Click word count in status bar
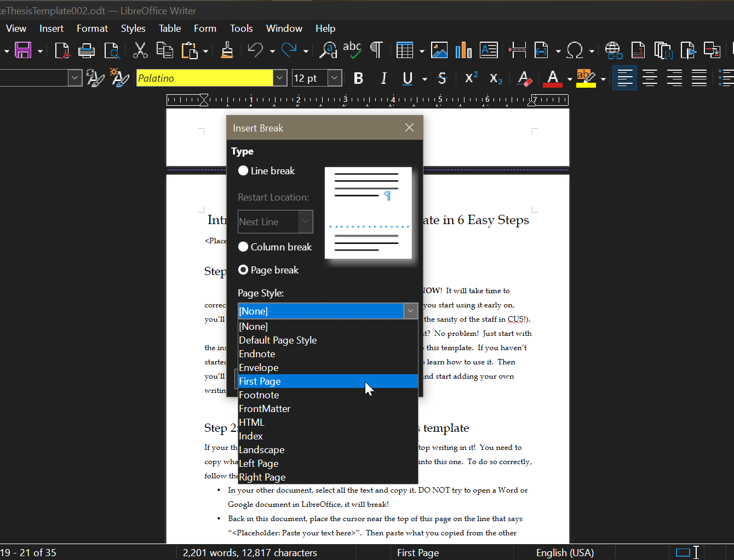This screenshot has width=734, height=560. [250, 553]
